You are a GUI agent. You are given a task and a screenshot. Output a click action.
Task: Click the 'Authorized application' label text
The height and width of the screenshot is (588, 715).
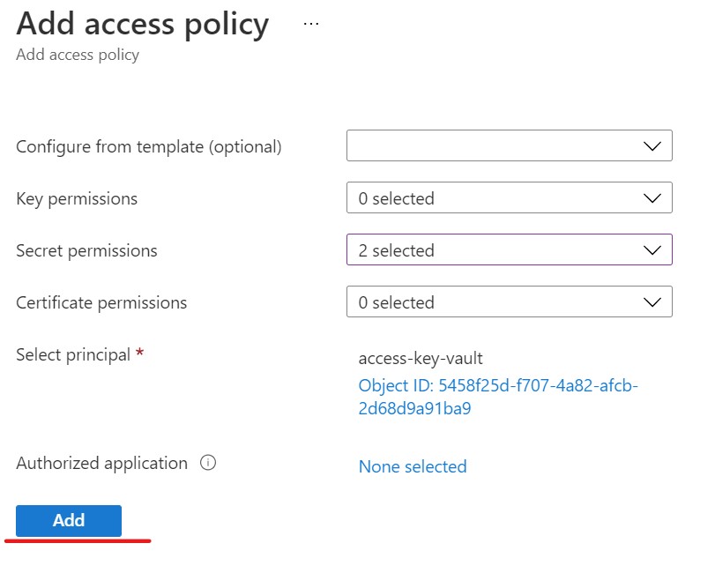(x=101, y=463)
